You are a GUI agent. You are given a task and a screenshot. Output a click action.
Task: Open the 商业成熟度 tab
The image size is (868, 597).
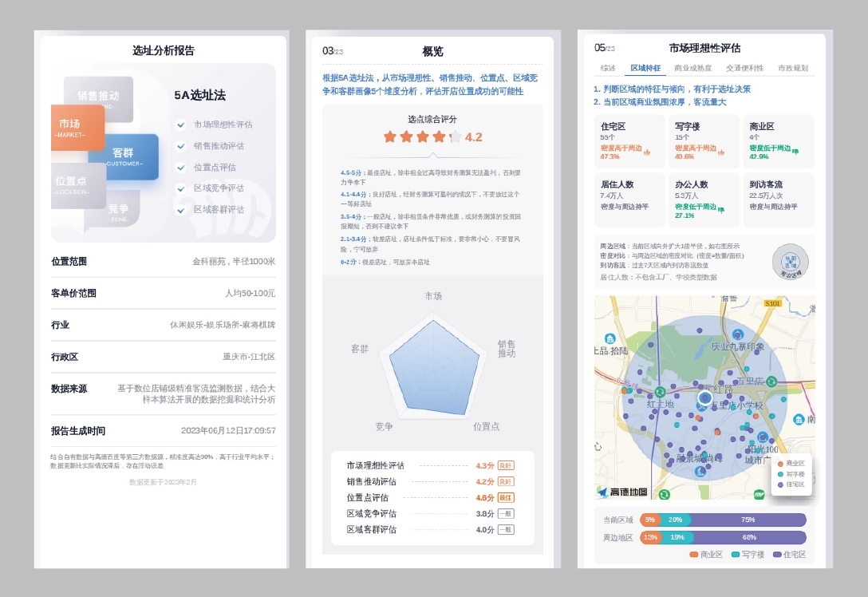(692, 69)
